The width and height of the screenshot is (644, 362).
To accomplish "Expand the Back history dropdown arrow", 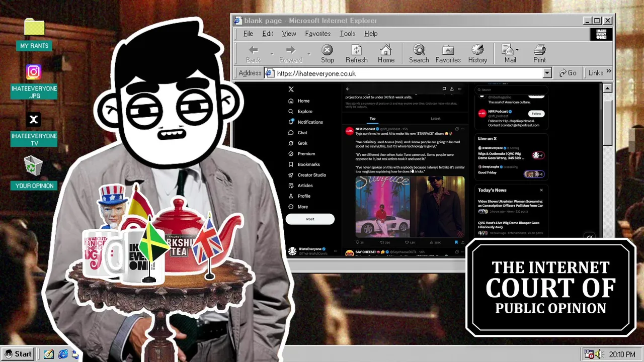I will [272, 54].
